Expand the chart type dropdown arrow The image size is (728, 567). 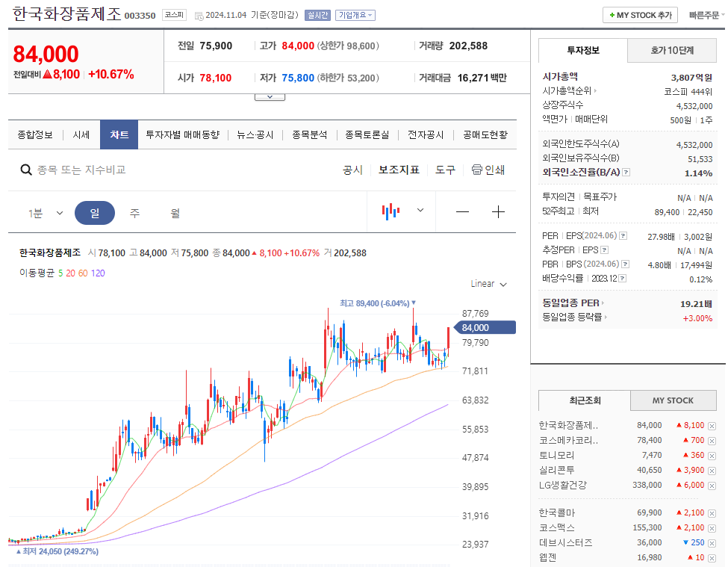tap(420, 211)
